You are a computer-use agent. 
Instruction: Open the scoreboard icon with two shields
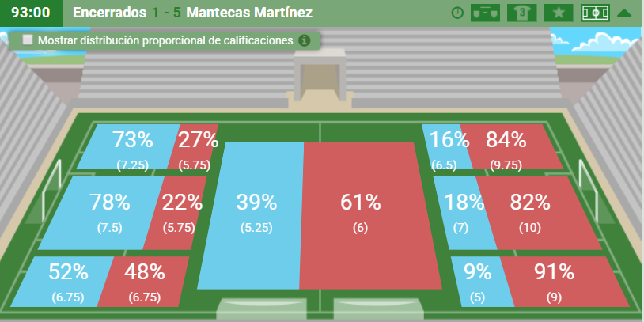tap(485, 13)
